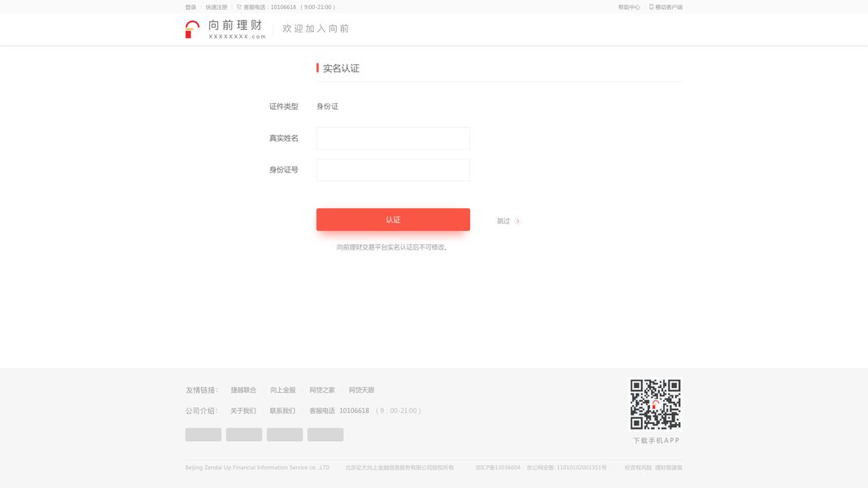Click the red 认证 button
868x488 pixels.
point(393,220)
